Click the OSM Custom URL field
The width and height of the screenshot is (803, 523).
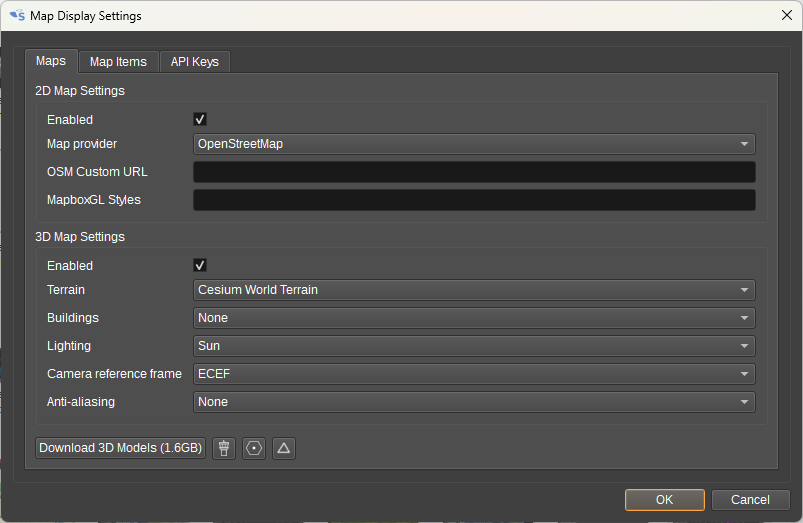click(x=474, y=172)
